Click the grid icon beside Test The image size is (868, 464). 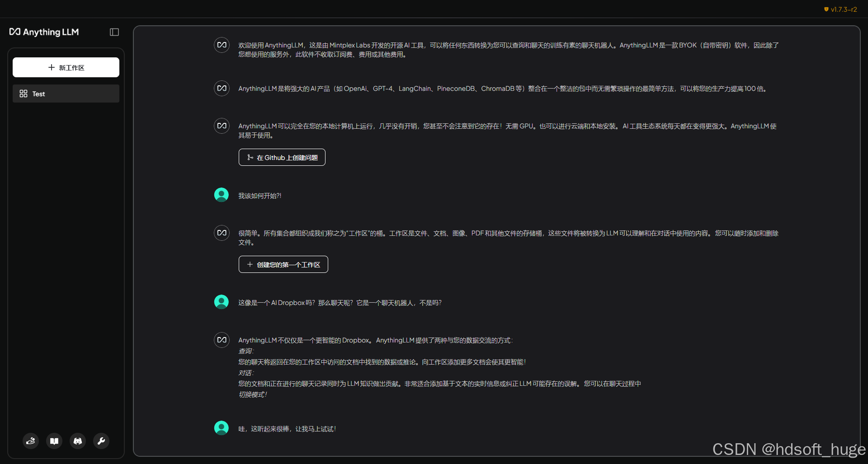pos(24,94)
